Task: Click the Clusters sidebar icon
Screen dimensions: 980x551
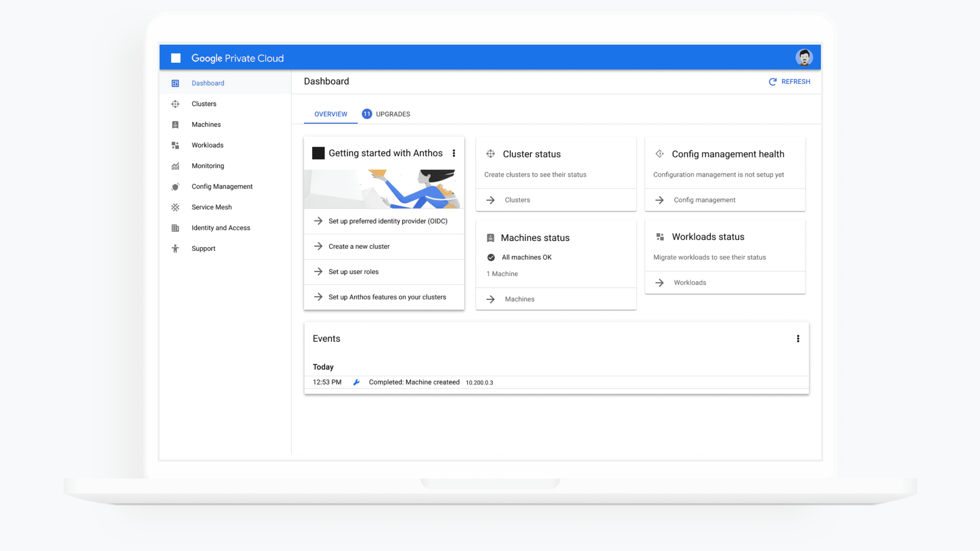Action: pyautogui.click(x=175, y=104)
